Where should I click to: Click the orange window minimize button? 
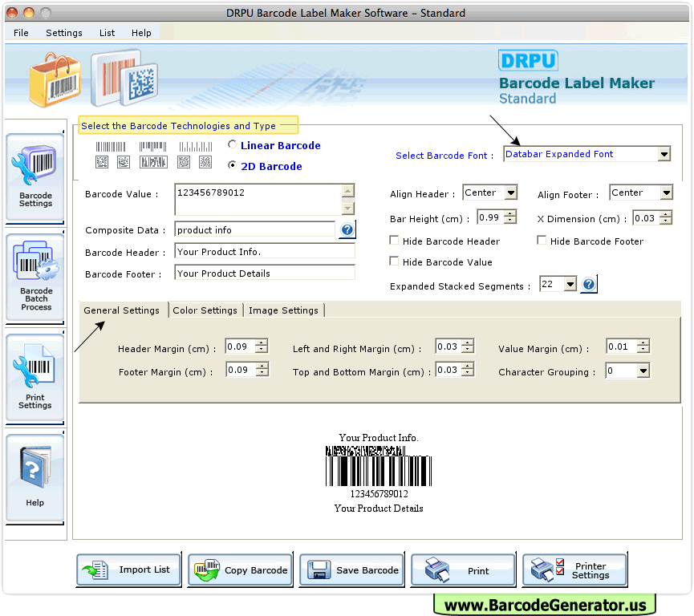pyautogui.click(x=29, y=13)
